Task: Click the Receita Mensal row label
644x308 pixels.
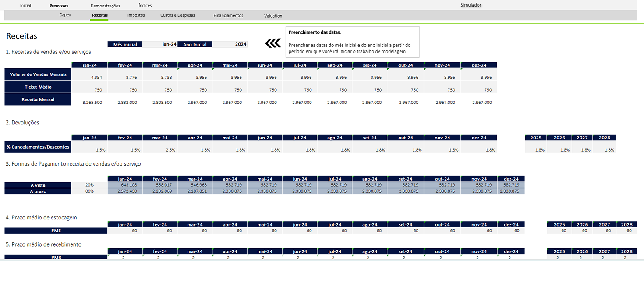Action: tap(38, 99)
